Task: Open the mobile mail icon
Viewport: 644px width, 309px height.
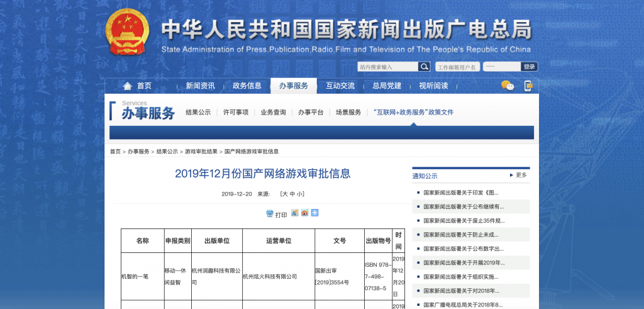Action: 528,86
